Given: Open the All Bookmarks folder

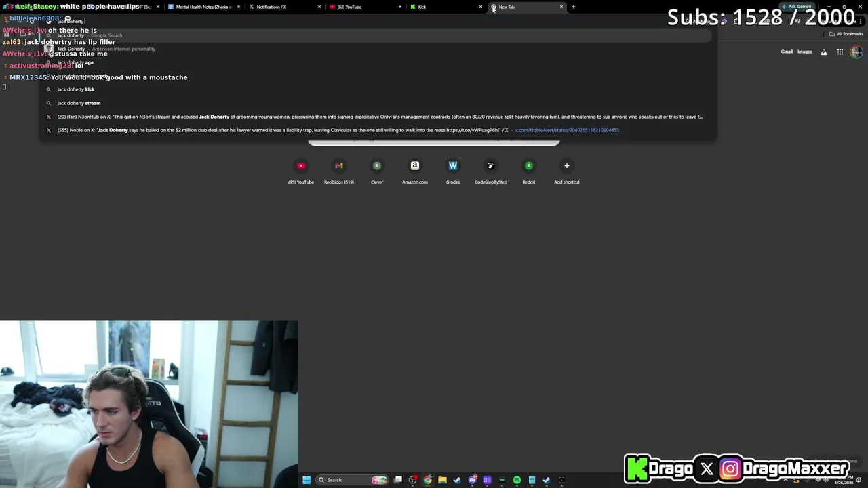Looking at the screenshot, I should pyautogui.click(x=846, y=34).
